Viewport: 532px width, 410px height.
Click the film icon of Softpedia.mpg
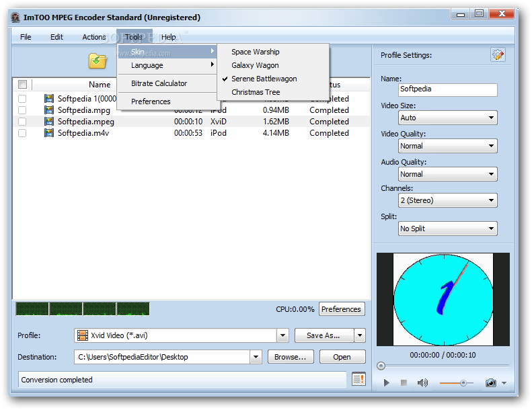point(49,110)
